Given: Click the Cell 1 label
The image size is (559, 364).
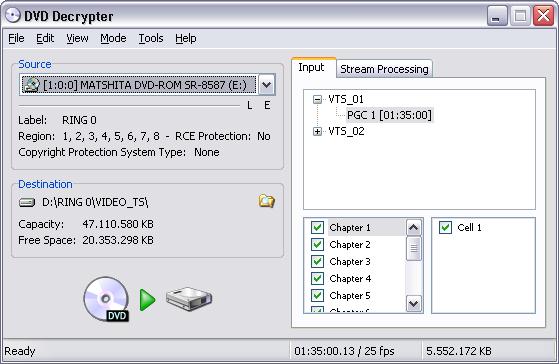Looking at the screenshot, I should [470, 227].
